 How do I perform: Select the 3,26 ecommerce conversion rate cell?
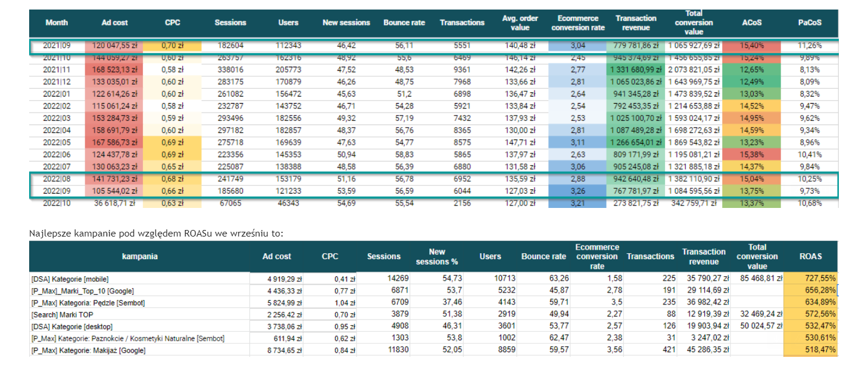point(577,191)
